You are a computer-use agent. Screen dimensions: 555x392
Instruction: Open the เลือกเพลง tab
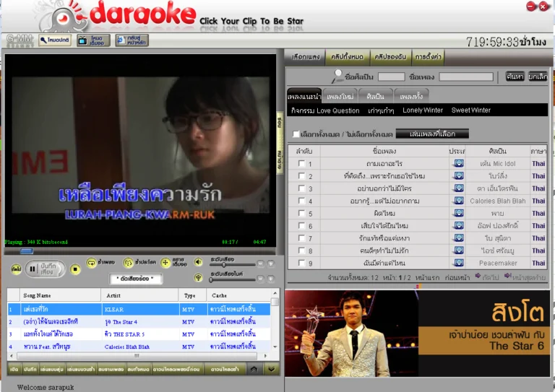[306, 57]
